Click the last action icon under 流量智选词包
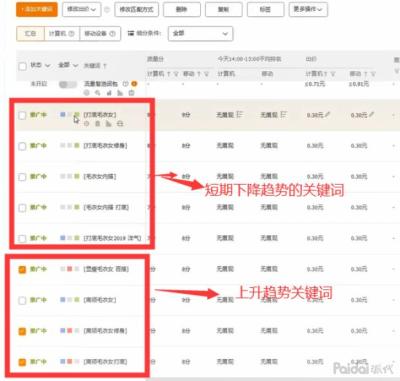 (x=131, y=93)
